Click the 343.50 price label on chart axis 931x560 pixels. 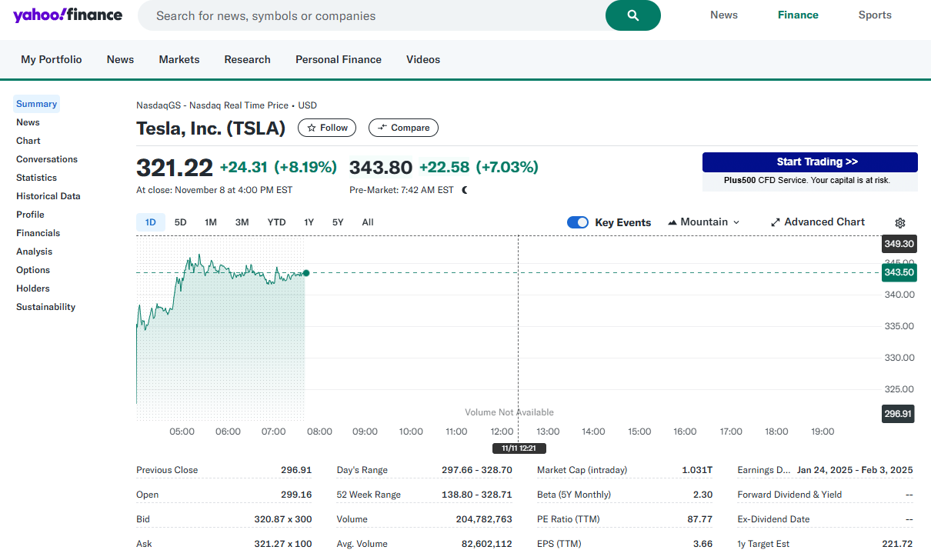click(899, 272)
